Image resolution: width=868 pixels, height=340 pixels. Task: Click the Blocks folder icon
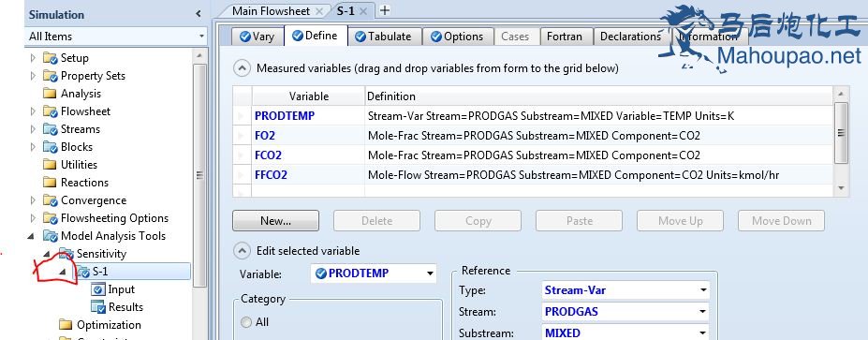tap(51, 147)
